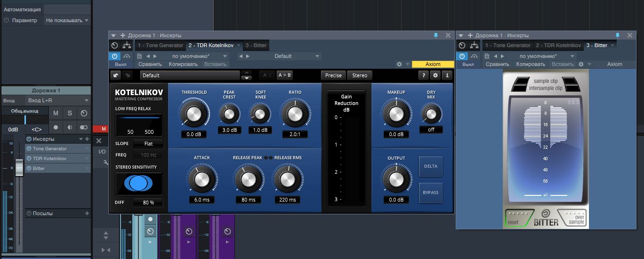Click the Stereo mode button
Screen dimensions: 644x259
pyautogui.click(x=360, y=75)
